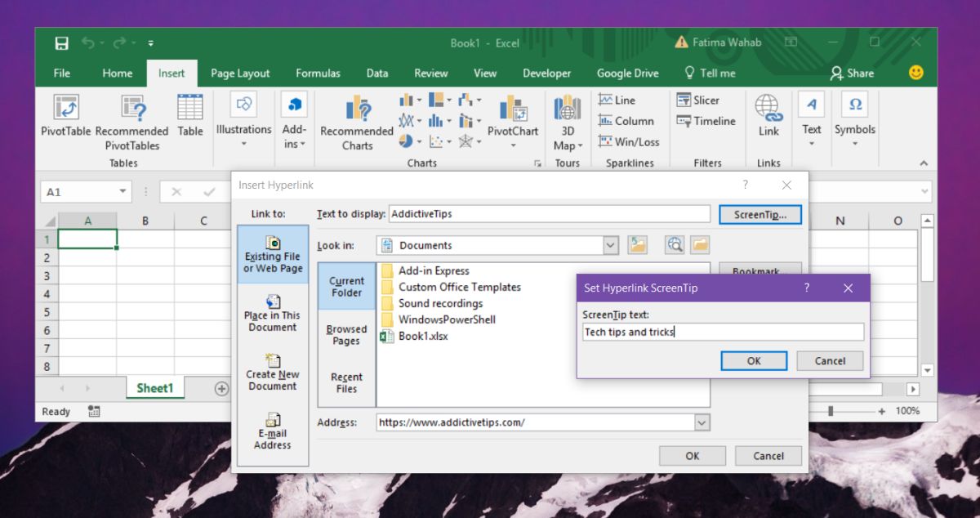Share the workbook
Screen dimensions: 980x518
tap(852, 73)
